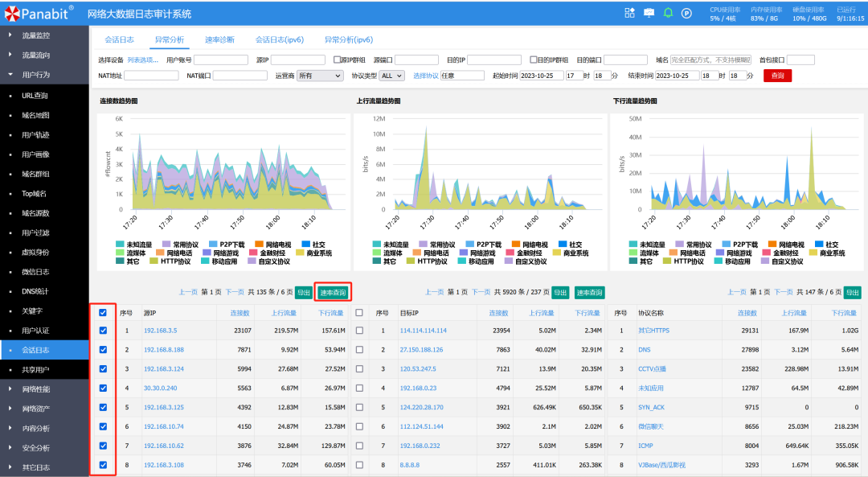Image resolution: width=868 pixels, height=477 pixels.
Task: Switch to the 异常分析(ipv6) tab
Action: click(349, 39)
